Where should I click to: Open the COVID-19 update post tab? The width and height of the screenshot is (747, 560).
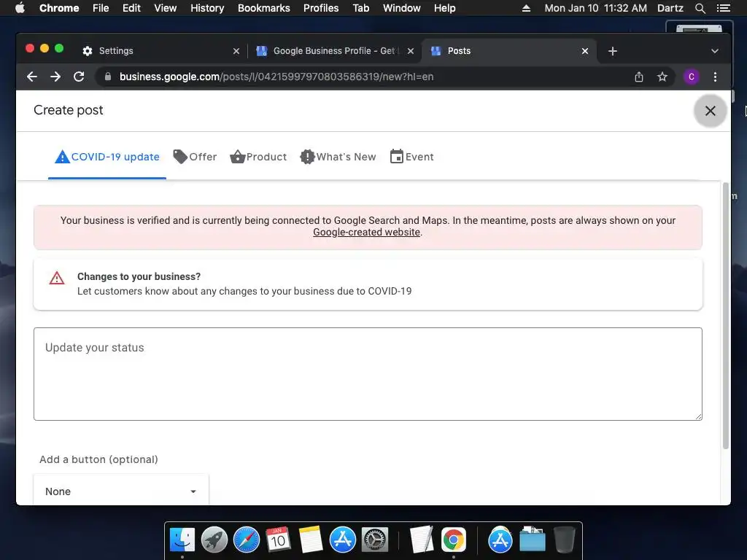pos(107,157)
